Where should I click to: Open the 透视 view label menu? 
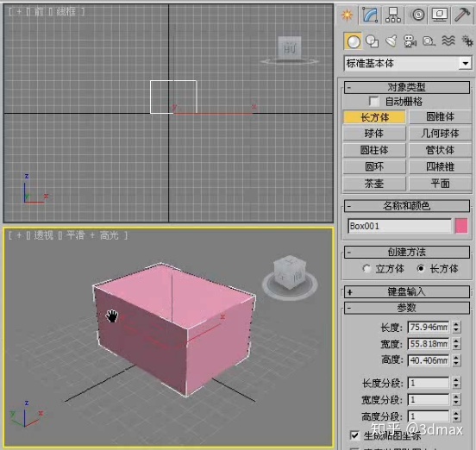(43, 235)
